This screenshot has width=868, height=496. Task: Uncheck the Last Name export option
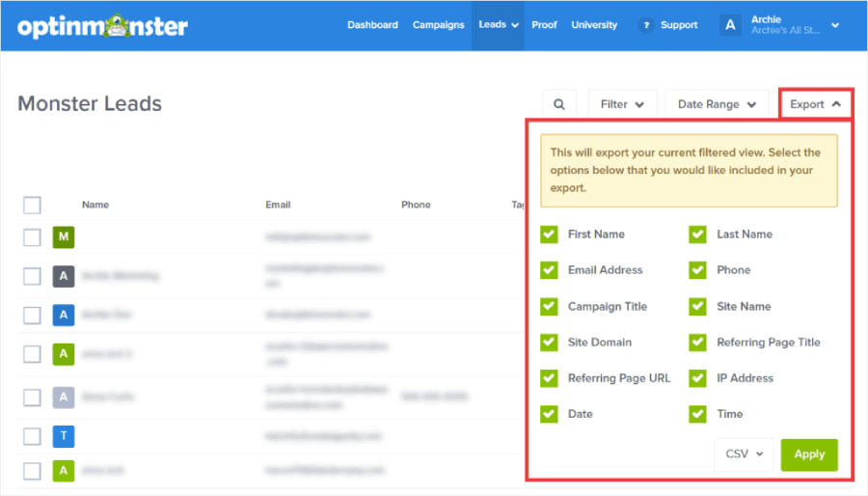click(697, 234)
